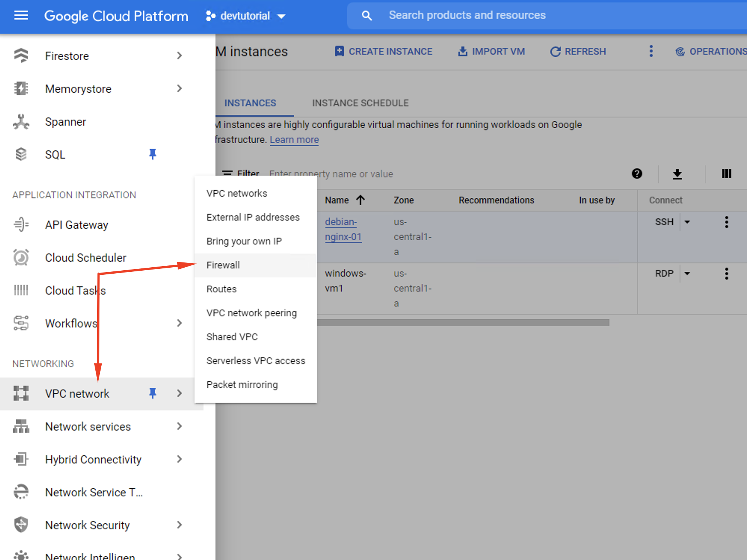This screenshot has width=747, height=560.
Task: Click the Workflows icon
Action: tap(21, 323)
